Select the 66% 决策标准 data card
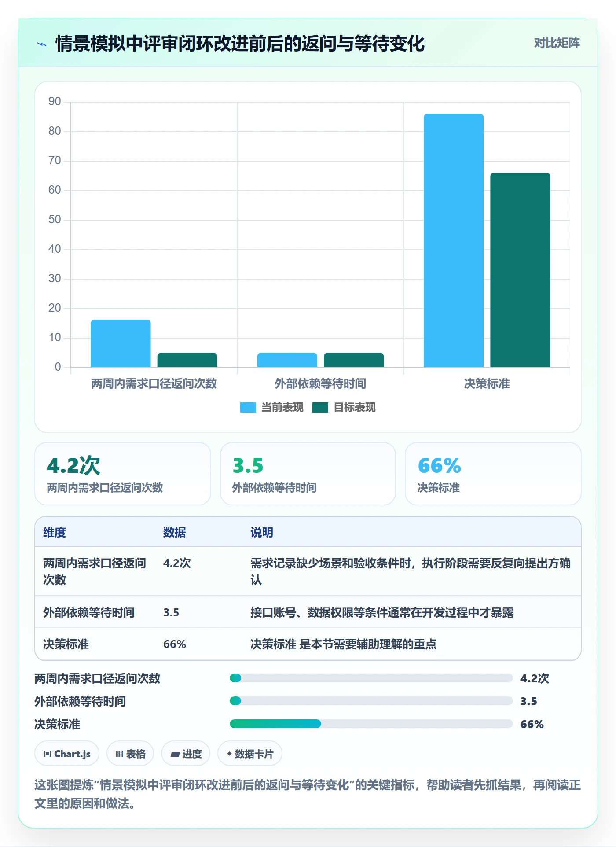This screenshot has height=847, width=616. click(x=493, y=474)
